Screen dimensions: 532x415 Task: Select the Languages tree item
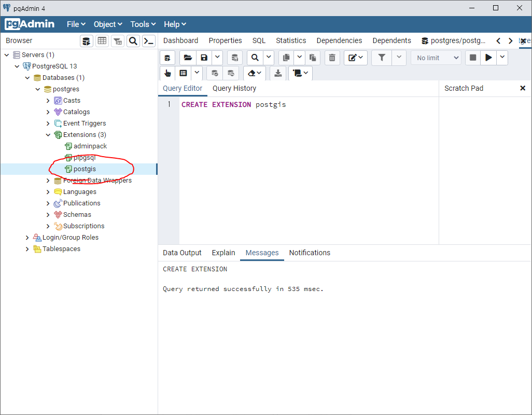[x=80, y=192]
